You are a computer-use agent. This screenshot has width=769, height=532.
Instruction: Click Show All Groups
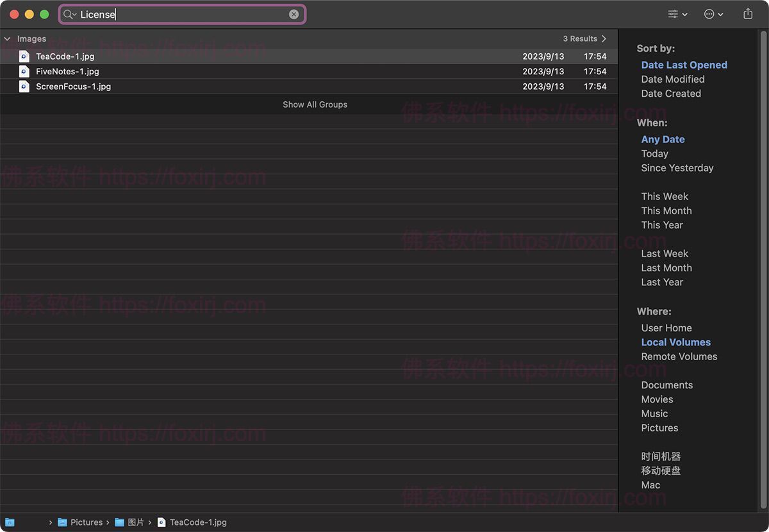[x=315, y=104]
